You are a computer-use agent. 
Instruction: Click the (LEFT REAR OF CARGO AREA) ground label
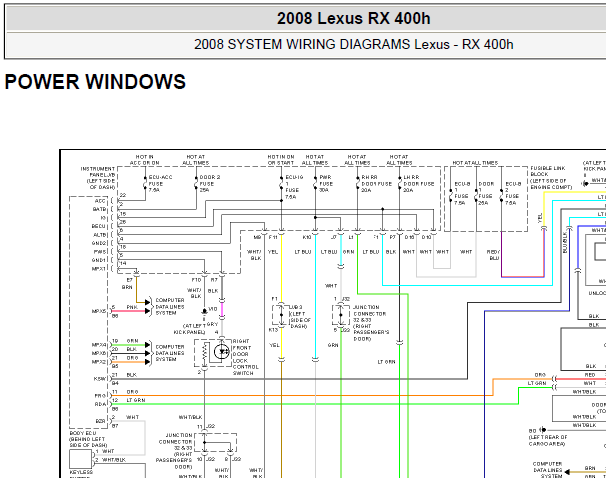pyautogui.click(x=548, y=441)
